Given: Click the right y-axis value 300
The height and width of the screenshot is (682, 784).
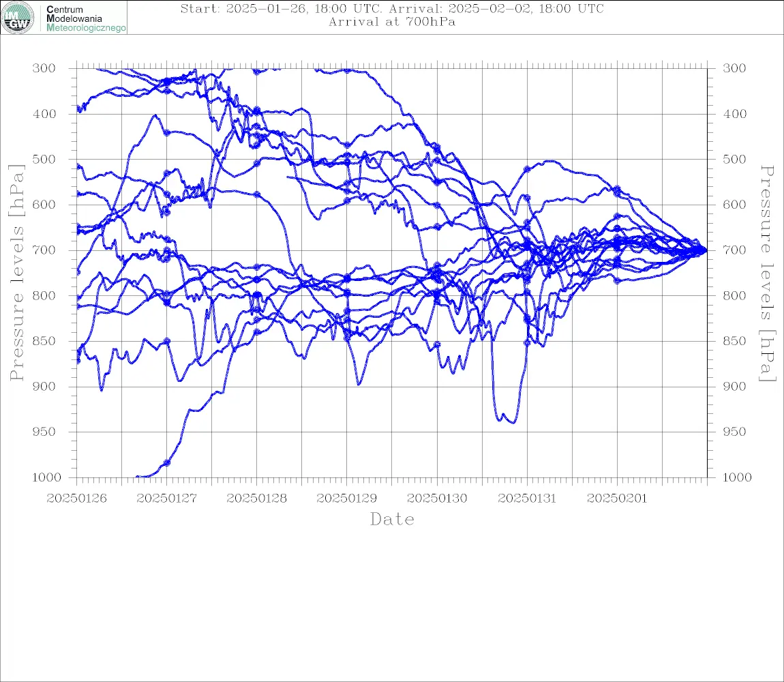Looking at the screenshot, I should [734, 68].
